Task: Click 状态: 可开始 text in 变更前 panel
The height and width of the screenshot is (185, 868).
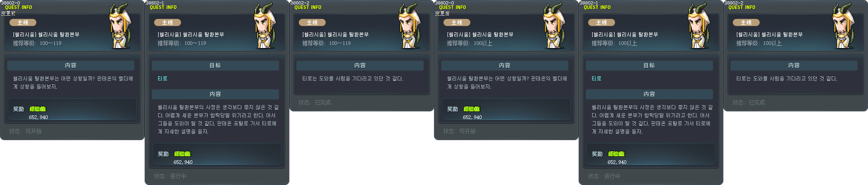Action: pyautogui.click(x=25, y=132)
